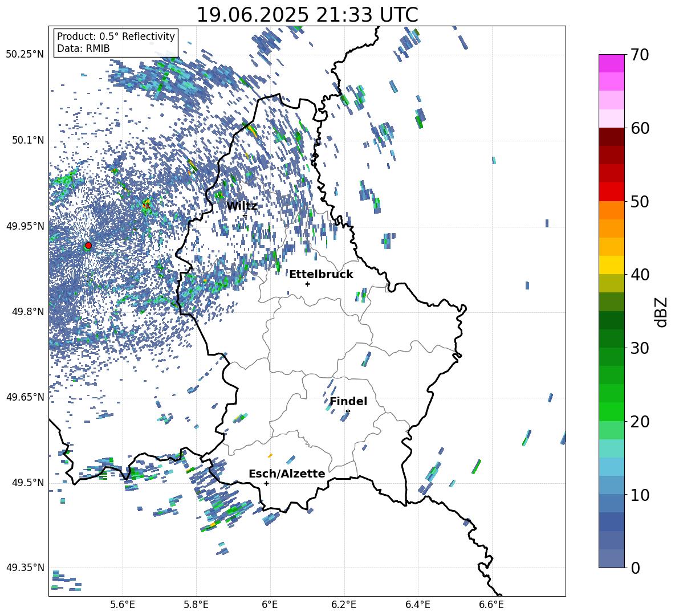This screenshot has height=616, width=675.
Task: Click the 6.2°E longitude label
Action: tap(344, 605)
